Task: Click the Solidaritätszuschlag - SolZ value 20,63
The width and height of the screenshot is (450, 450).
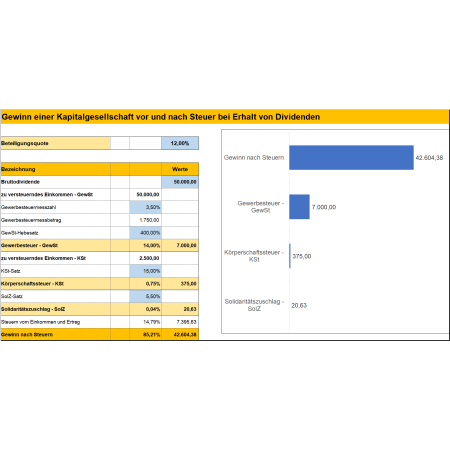Action: point(180,309)
